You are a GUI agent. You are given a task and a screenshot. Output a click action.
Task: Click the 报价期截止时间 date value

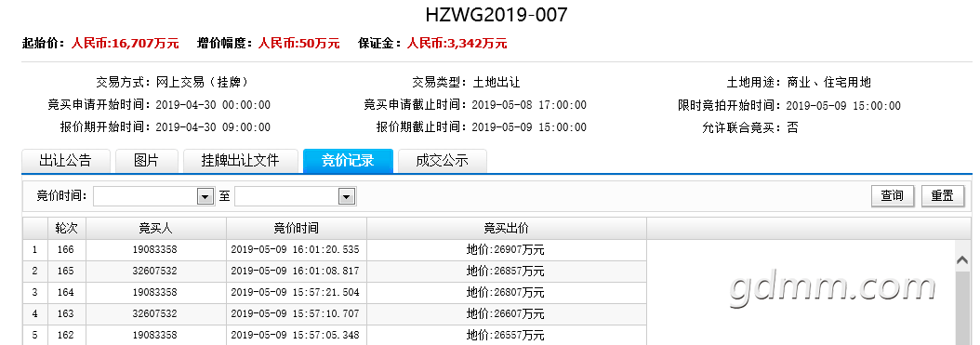coord(529,127)
